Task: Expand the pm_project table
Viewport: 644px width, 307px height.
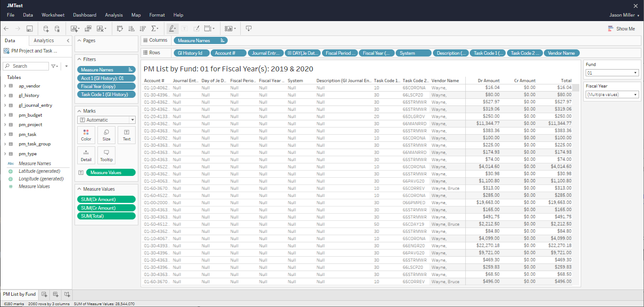Action: [x=5, y=125]
